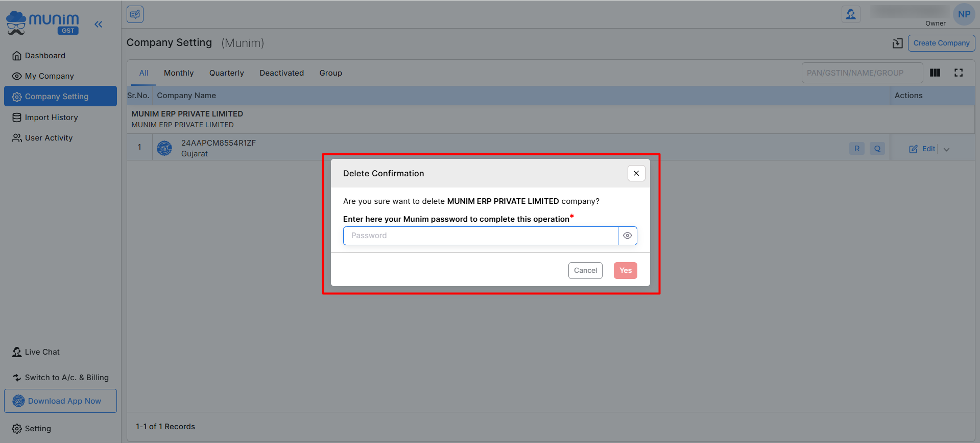Click the Sr.No. column header

tap(138, 96)
